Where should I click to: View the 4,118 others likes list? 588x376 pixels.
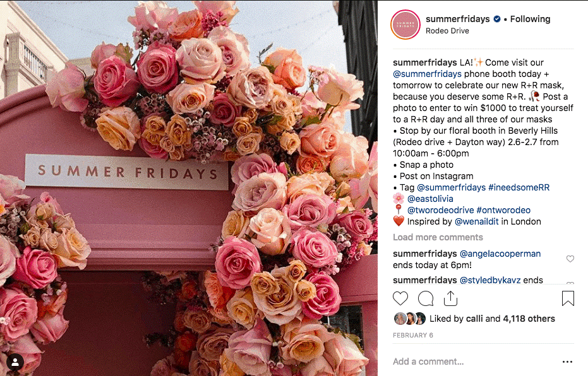[x=529, y=319]
